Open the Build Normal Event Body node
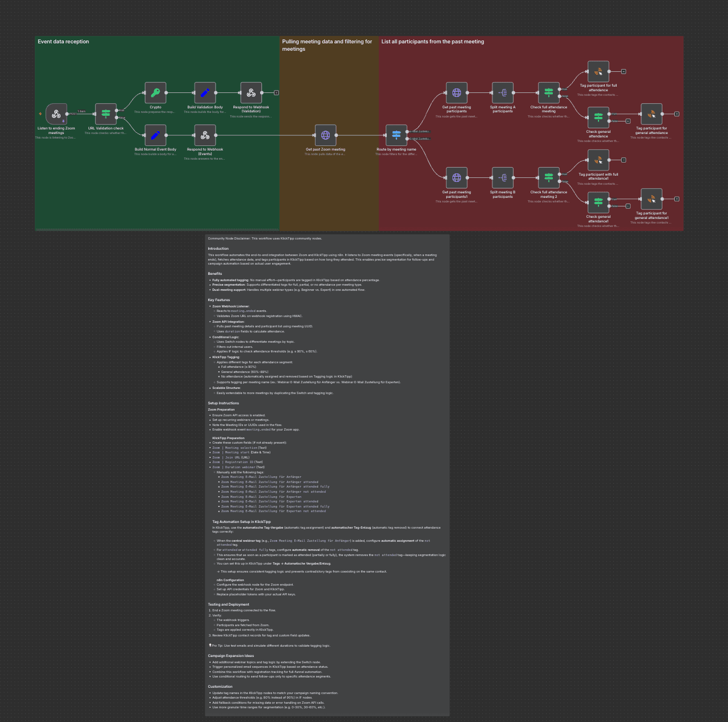The width and height of the screenshot is (728, 722). (x=155, y=135)
